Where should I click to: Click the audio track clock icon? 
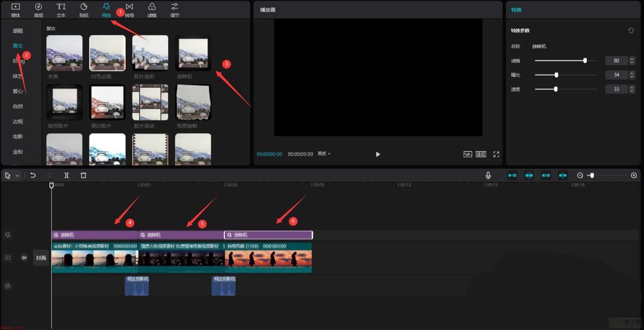[x=8, y=286]
